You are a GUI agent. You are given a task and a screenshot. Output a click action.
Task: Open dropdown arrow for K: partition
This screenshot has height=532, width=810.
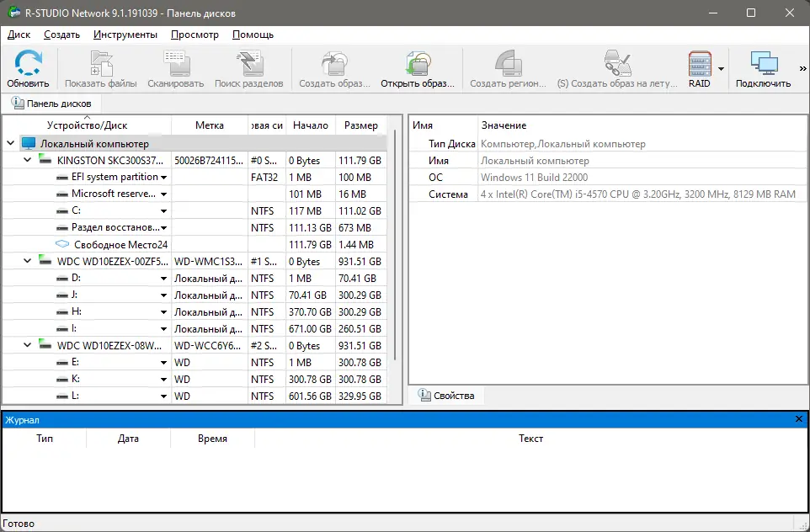point(163,379)
